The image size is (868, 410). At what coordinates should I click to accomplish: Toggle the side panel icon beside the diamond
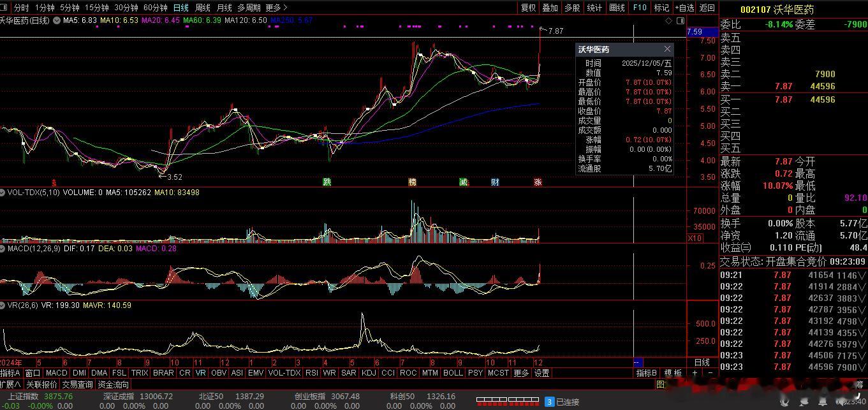679,20
